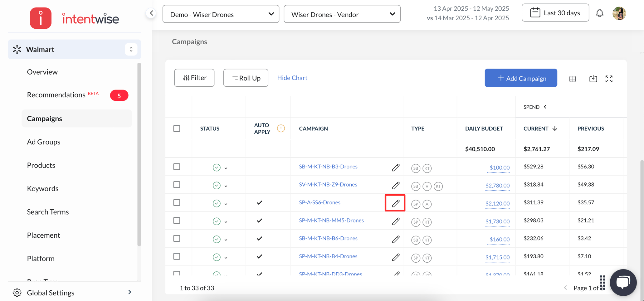Edit pencil for SB-M-KT-NB-B6-Drones campaign
This screenshot has width=644, height=301.
(395, 239)
